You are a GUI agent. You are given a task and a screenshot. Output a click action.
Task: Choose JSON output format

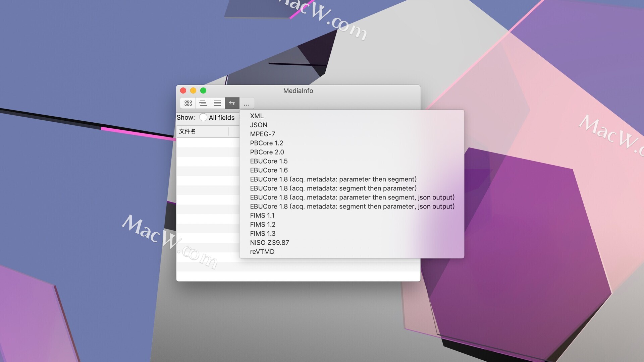[x=352, y=125]
